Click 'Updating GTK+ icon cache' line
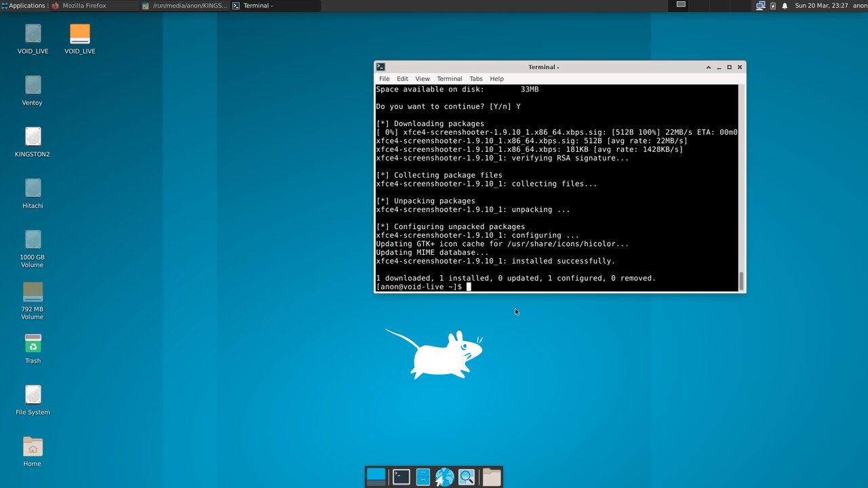The width and height of the screenshot is (868, 488). (x=502, y=244)
